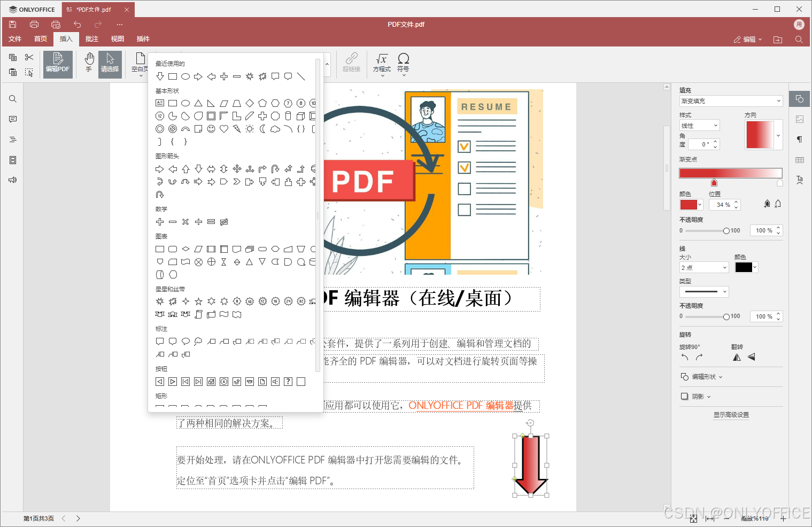Pick the help question-mark action button
812x527 pixels.
tap(288, 382)
